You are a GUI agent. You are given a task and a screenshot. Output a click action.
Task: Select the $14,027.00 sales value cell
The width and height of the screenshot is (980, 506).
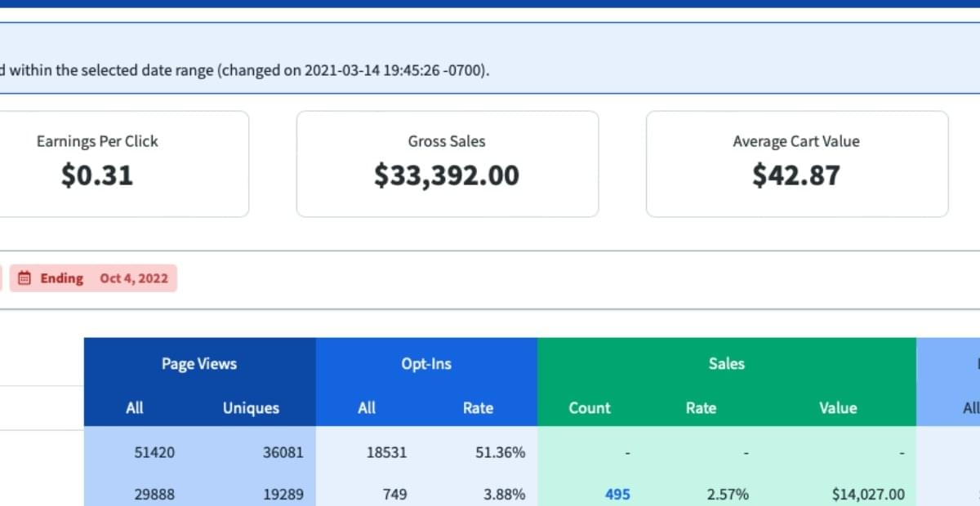pos(868,494)
